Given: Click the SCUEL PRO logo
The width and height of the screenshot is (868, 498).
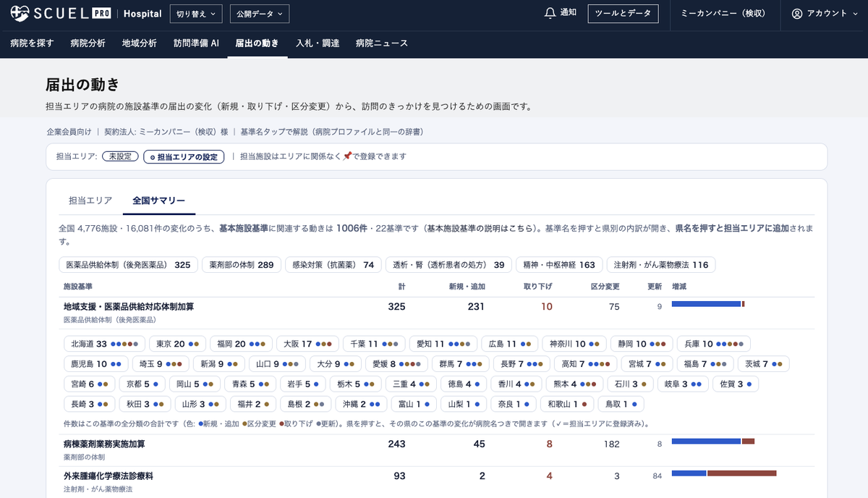Looking at the screenshot, I should [x=59, y=14].
